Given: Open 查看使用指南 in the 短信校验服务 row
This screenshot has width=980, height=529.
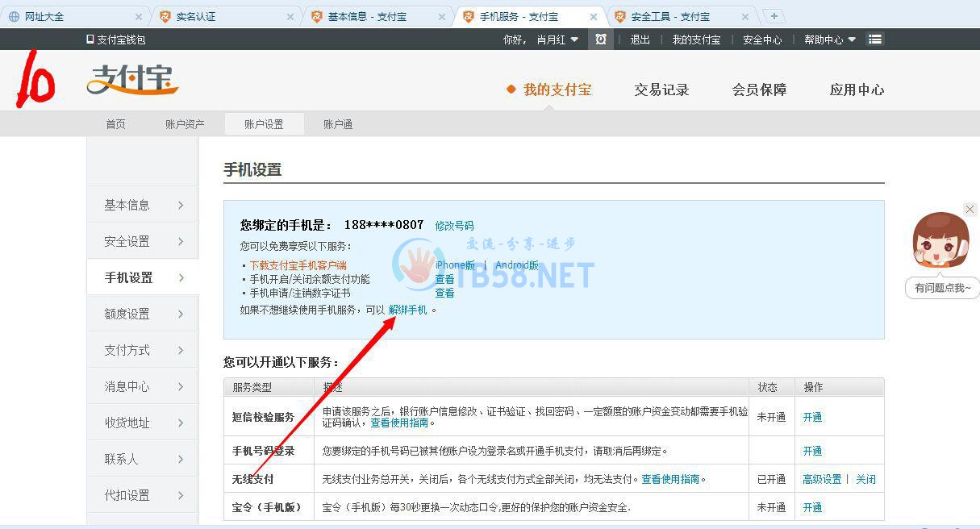Looking at the screenshot, I should [x=399, y=423].
